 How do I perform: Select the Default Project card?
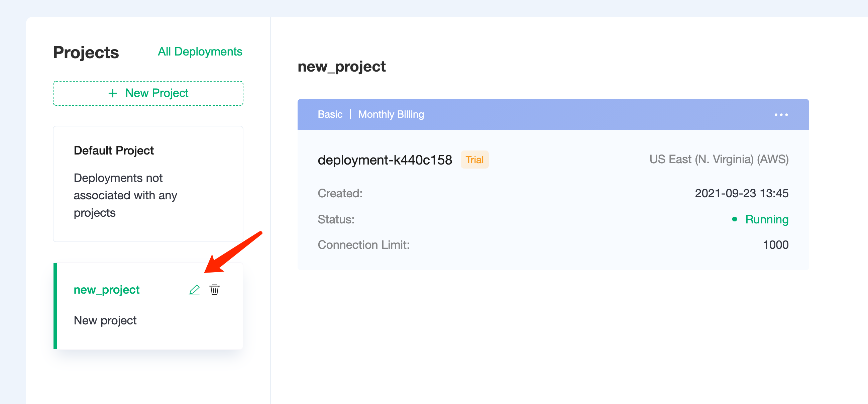(148, 184)
